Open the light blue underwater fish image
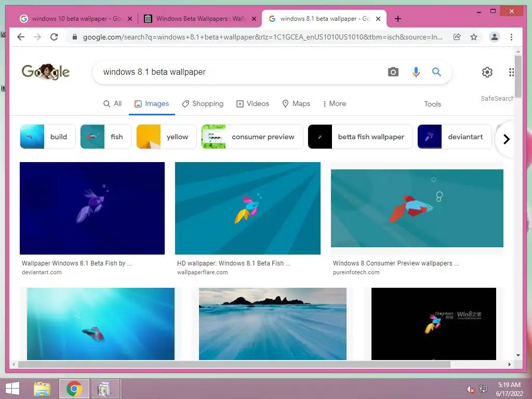 point(100,324)
